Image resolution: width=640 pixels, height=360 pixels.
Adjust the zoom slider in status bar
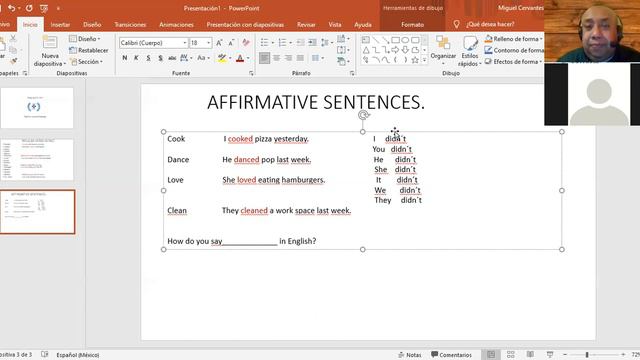(x=587, y=354)
